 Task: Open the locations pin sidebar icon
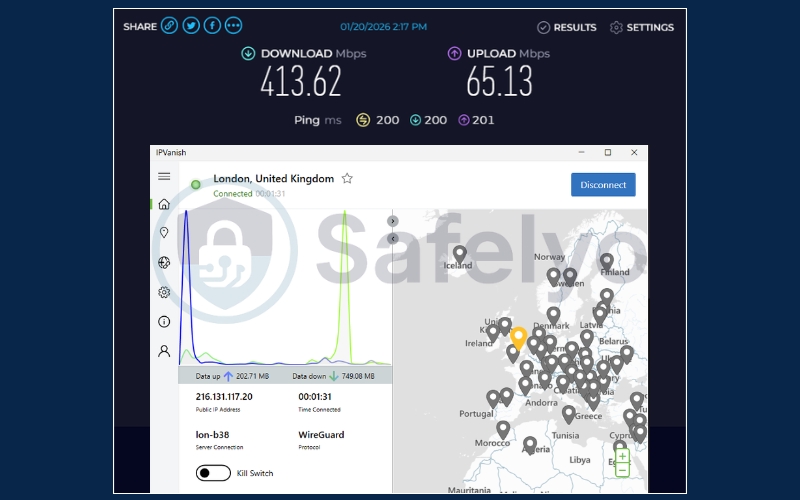(164, 233)
